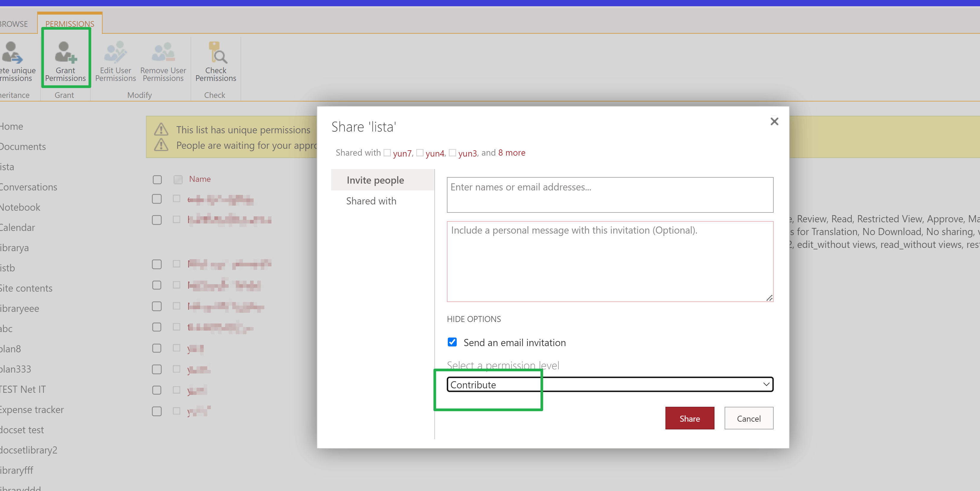Collapse options with HIDE OPTIONS
This screenshot has height=491, width=980.
(x=474, y=319)
